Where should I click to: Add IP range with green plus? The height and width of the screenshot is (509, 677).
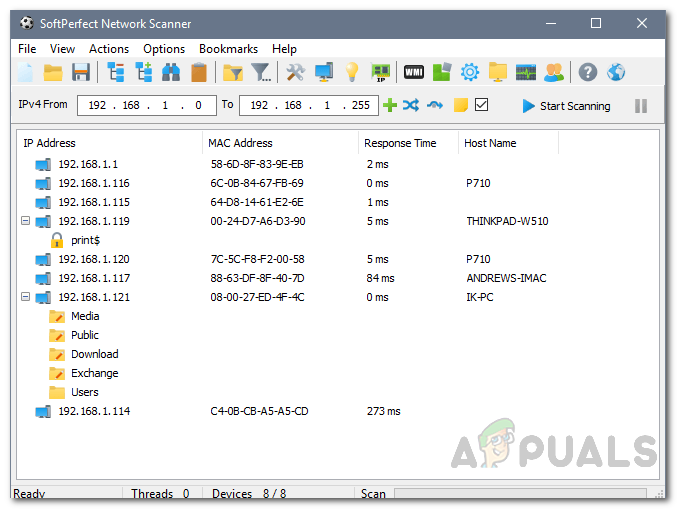[x=390, y=105]
